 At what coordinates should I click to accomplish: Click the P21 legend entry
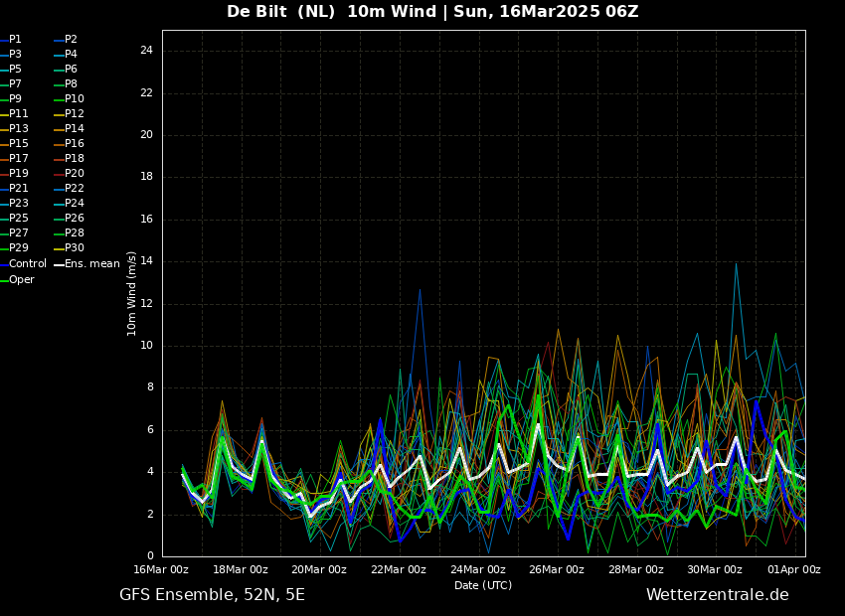click(18, 189)
